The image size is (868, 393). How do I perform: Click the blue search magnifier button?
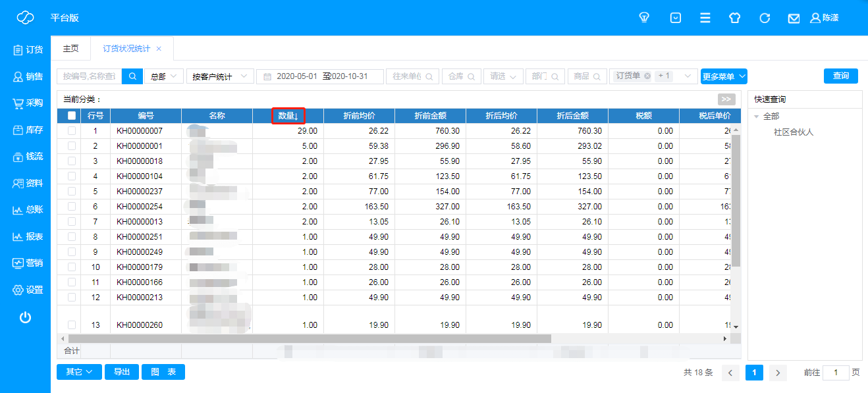click(132, 76)
